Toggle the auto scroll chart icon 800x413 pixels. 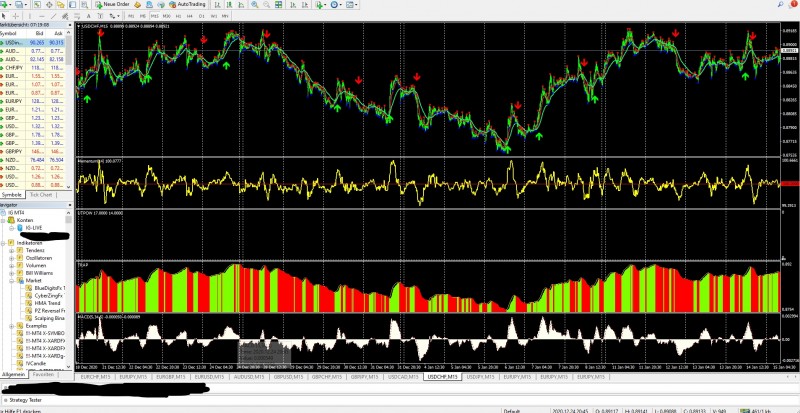click(x=293, y=5)
